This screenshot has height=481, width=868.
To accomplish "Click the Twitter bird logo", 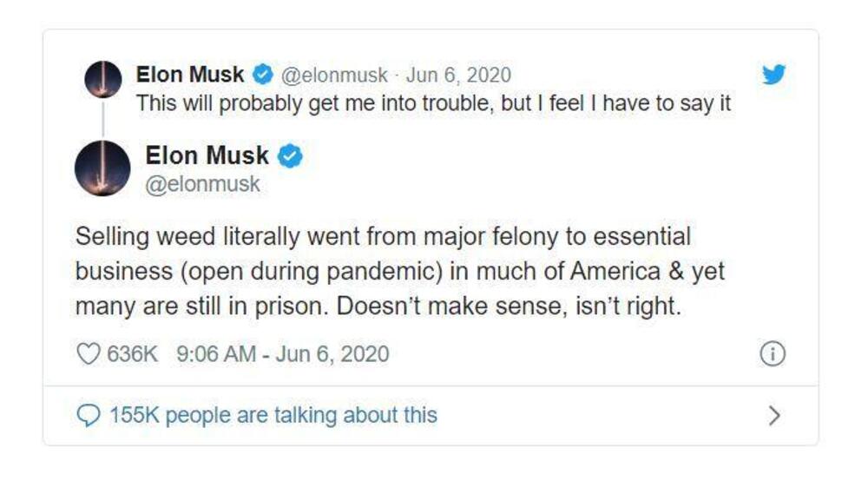I will point(773,75).
